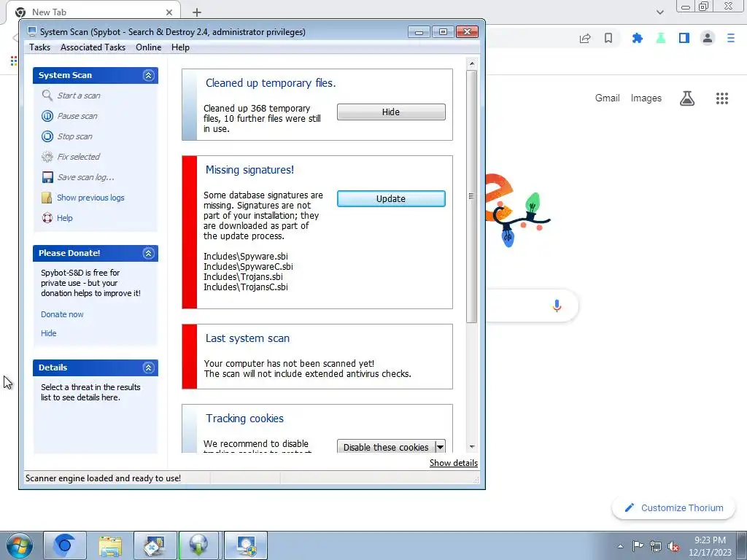
Task: Click the Stop scan icon
Action: click(x=47, y=136)
